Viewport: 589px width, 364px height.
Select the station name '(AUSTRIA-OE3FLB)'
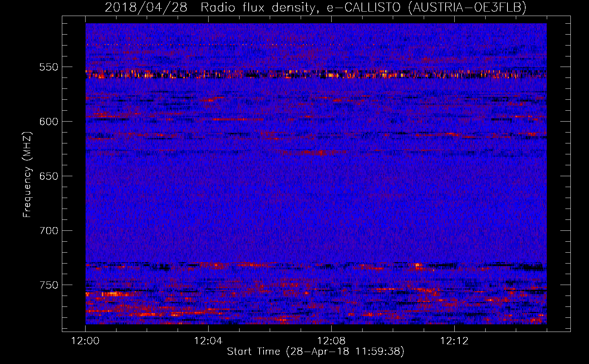[467, 7]
